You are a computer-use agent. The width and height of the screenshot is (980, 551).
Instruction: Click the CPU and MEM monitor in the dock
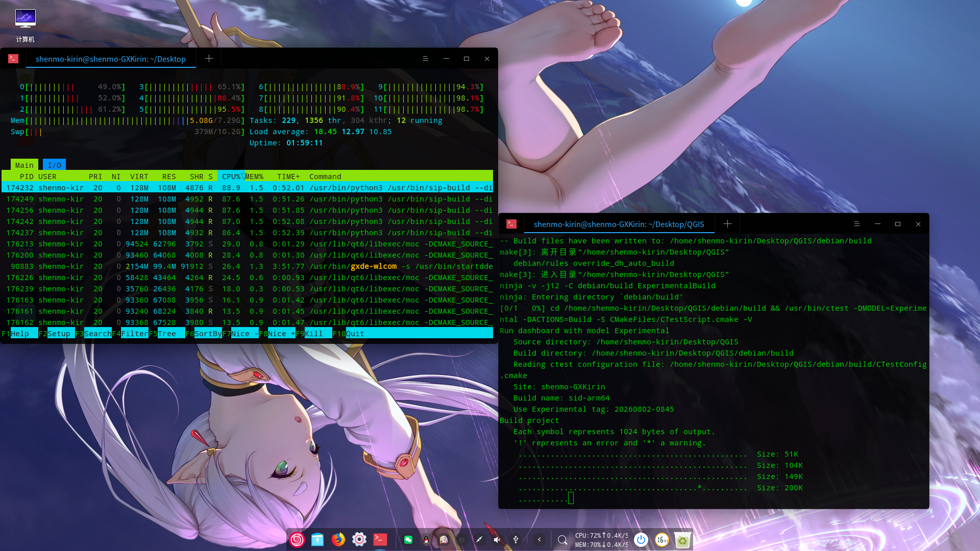(601, 540)
